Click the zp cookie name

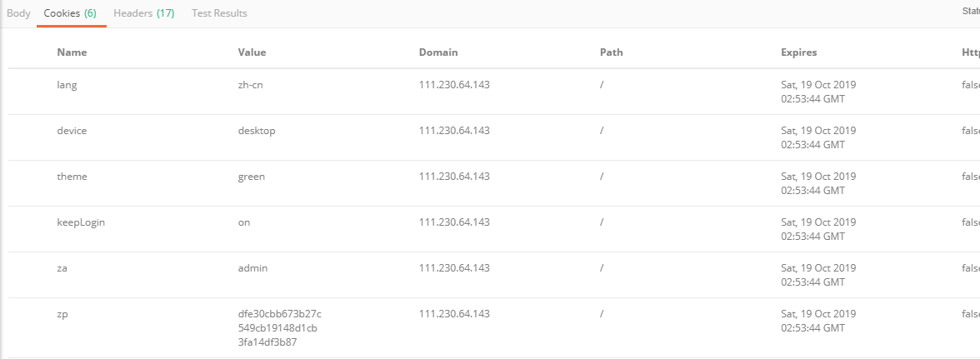(62, 314)
